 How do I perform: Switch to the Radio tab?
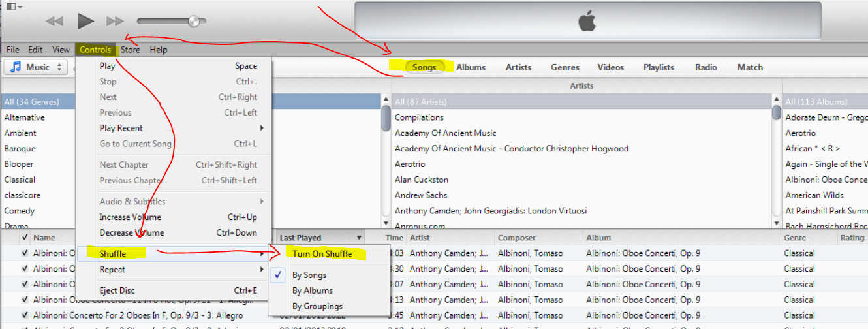pyautogui.click(x=706, y=67)
